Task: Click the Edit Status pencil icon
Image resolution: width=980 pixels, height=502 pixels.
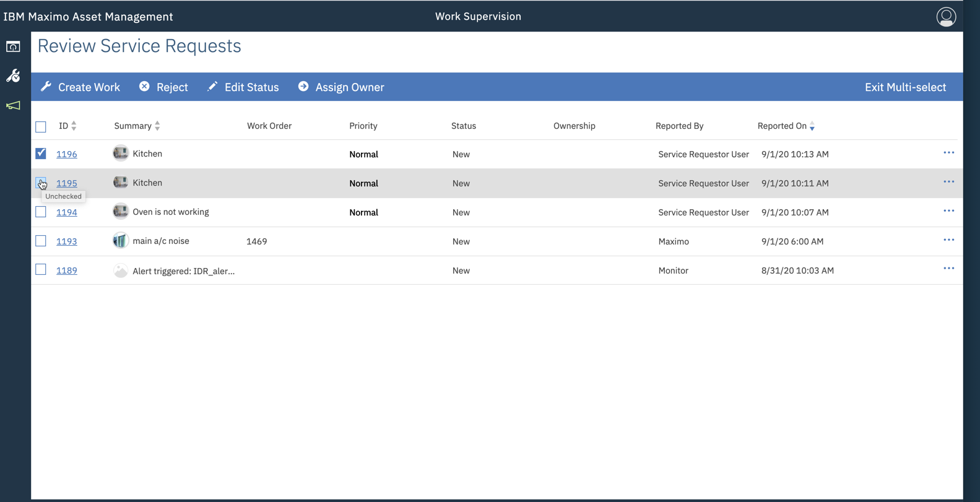Action: click(212, 87)
